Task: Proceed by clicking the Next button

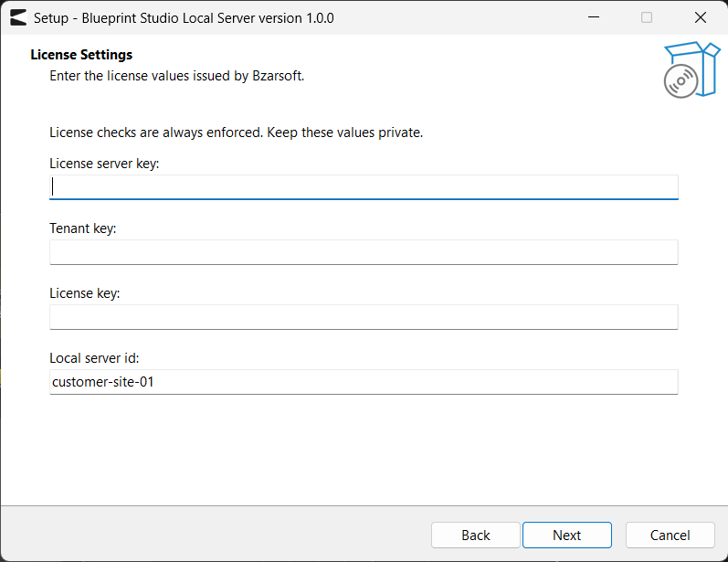Action: pyautogui.click(x=567, y=535)
